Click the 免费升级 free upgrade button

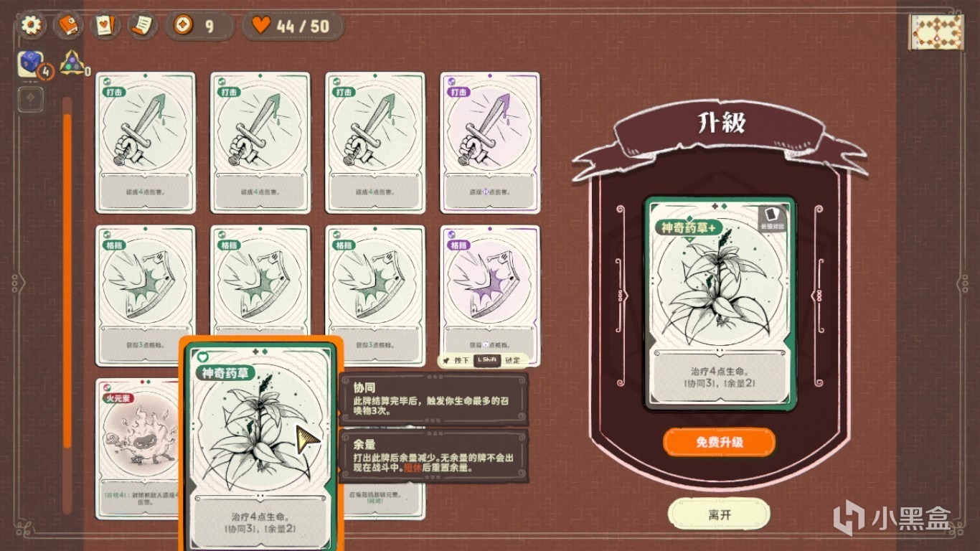click(719, 442)
